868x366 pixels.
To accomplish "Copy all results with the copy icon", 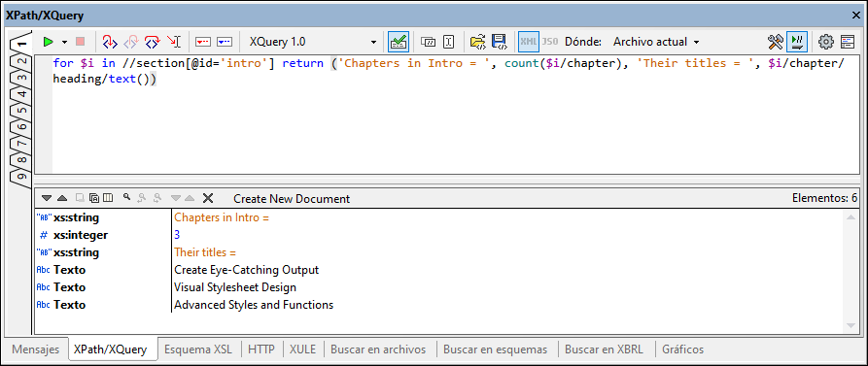I will (94, 198).
